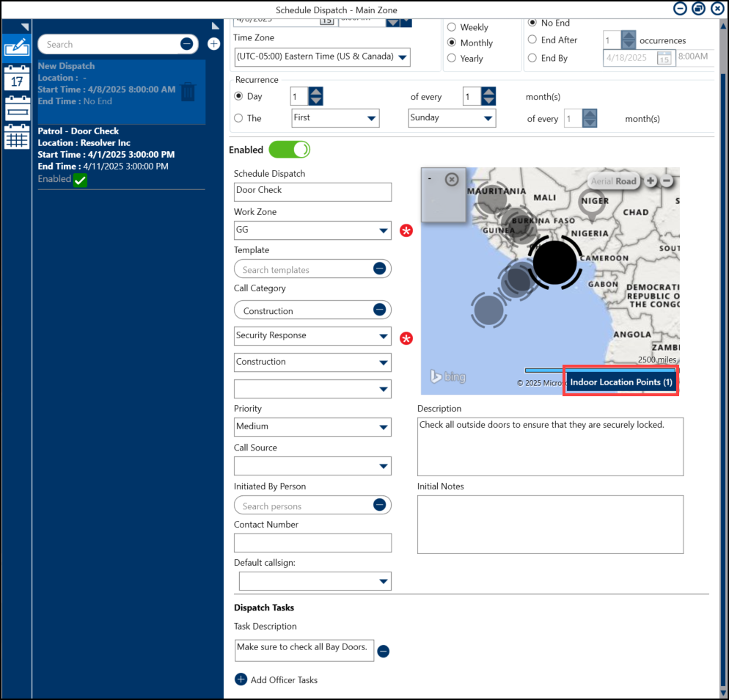
Task: Delete the New Dispatch with the trash icon
Action: point(188,92)
